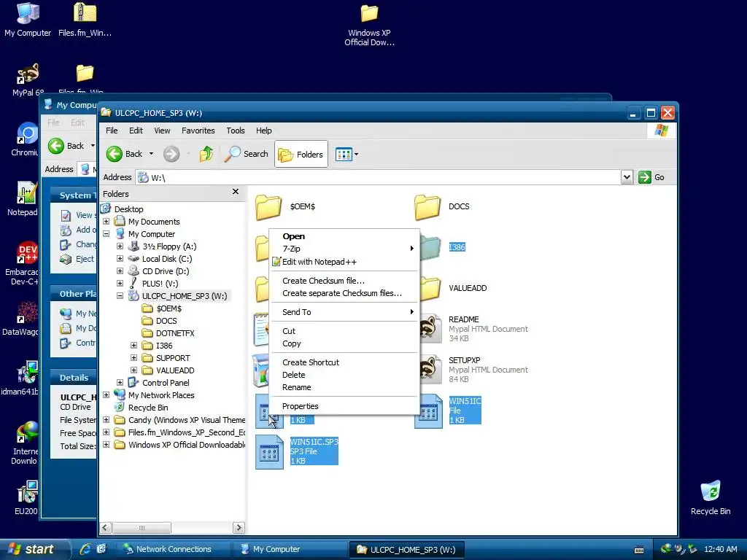Screen dimensions: 747x560
Task: Expand 3½ Floppy (A:) tree node
Action: 120,246
